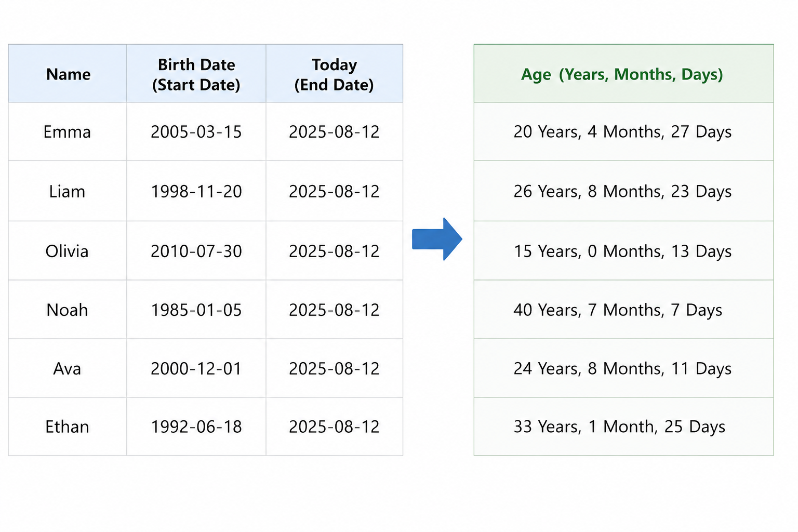This screenshot has height=532, width=798.
Task: Click the blue right-pointing arrow
Action: (437, 239)
